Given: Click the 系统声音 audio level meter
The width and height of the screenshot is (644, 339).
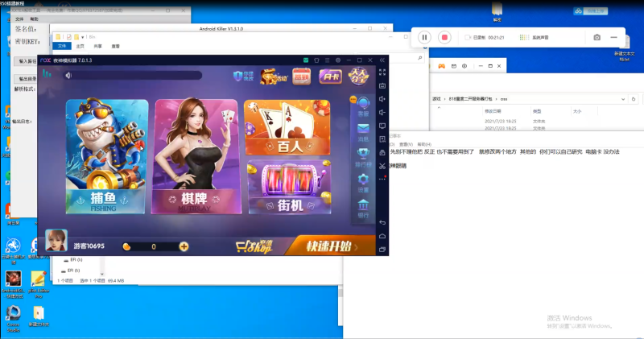Looking at the screenshot, I should click(x=525, y=37).
